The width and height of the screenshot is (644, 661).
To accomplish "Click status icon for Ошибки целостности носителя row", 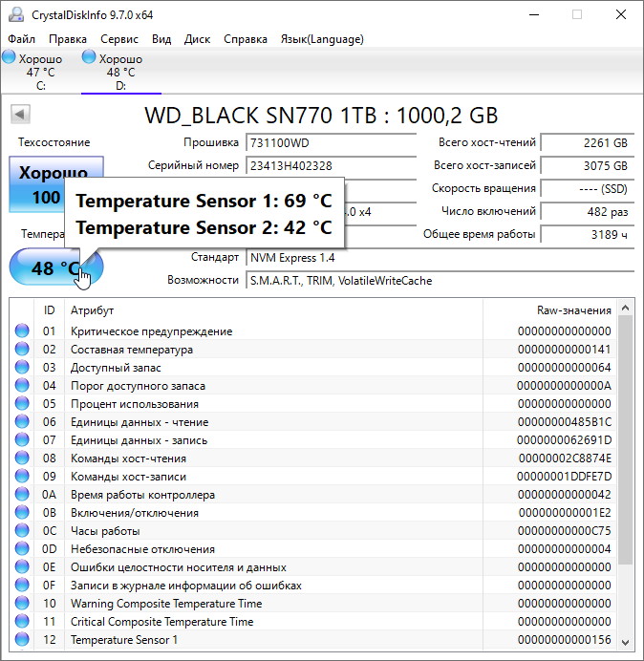I will click(22, 566).
